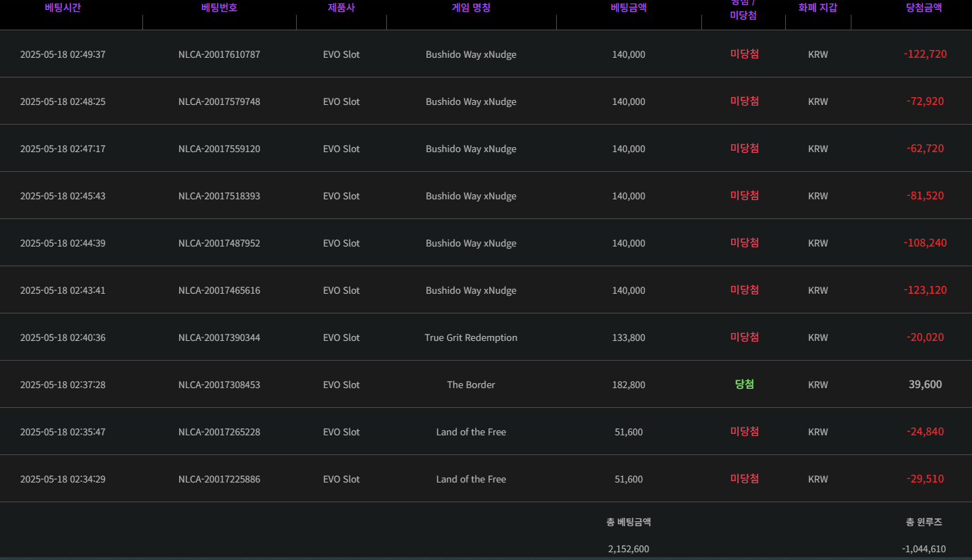Click total bet amount 2,152,600
Screen dimensions: 972x560
click(x=629, y=549)
